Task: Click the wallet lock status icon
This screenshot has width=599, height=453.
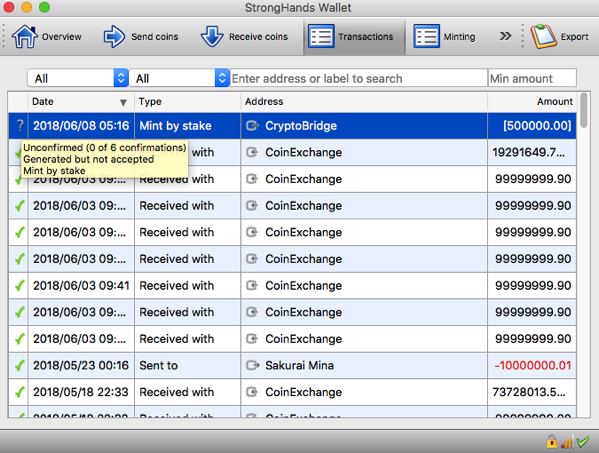Action: pyautogui.click(x=552, y=442)
